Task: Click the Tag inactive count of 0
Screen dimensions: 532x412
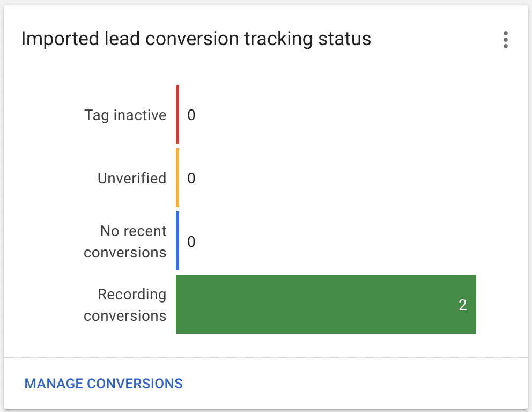Action: click(191, 115)
